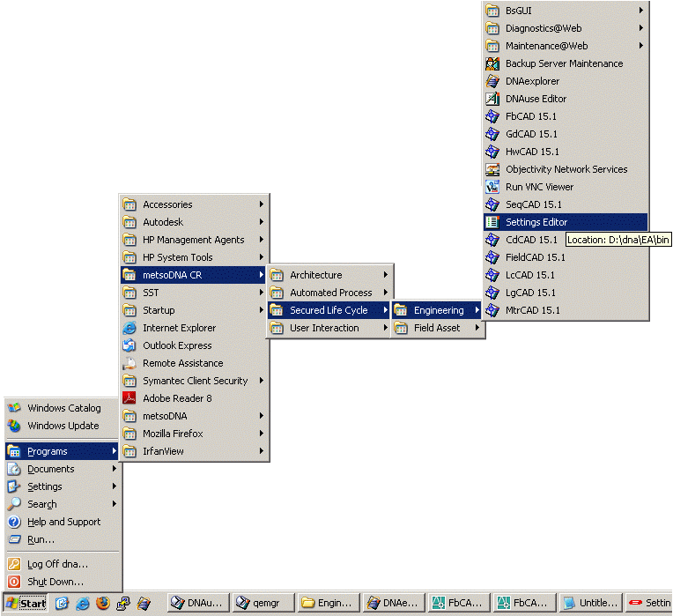673x616 pixels.
Task: Switch to Engin... taskbar button
Action: pos(329,603)
